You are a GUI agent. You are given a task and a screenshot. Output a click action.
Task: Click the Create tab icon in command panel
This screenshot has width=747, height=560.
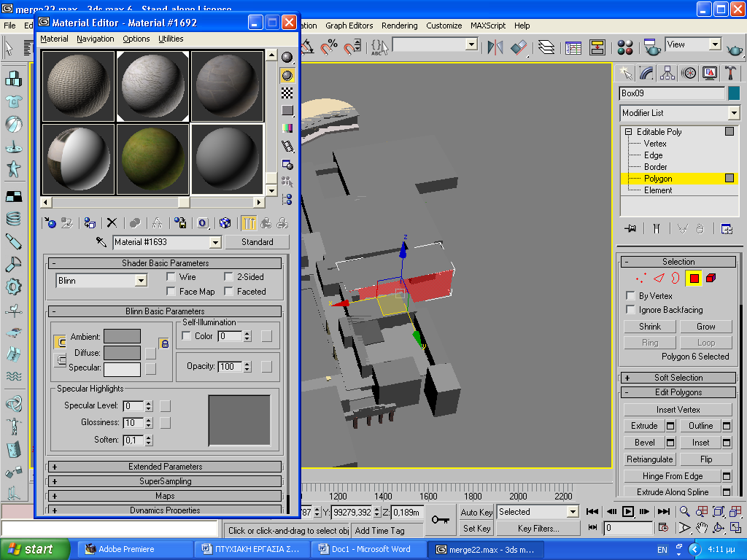point(625,73)
